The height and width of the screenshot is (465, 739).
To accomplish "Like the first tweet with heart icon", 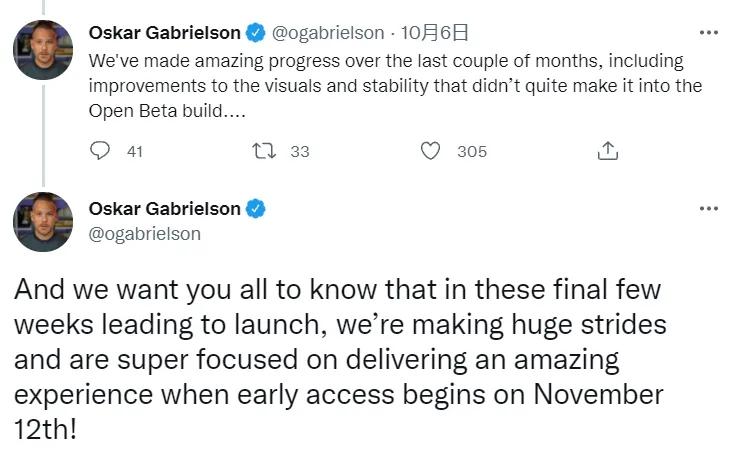I will pos(431,151).
